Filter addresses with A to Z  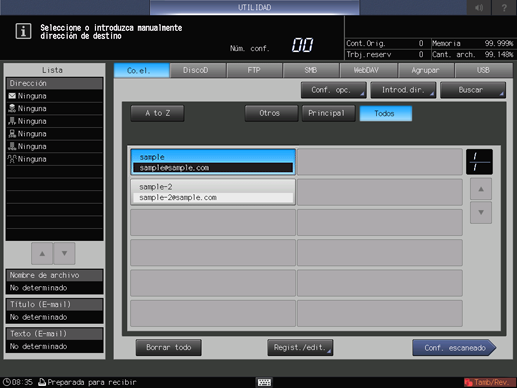(x=157, y=113)
